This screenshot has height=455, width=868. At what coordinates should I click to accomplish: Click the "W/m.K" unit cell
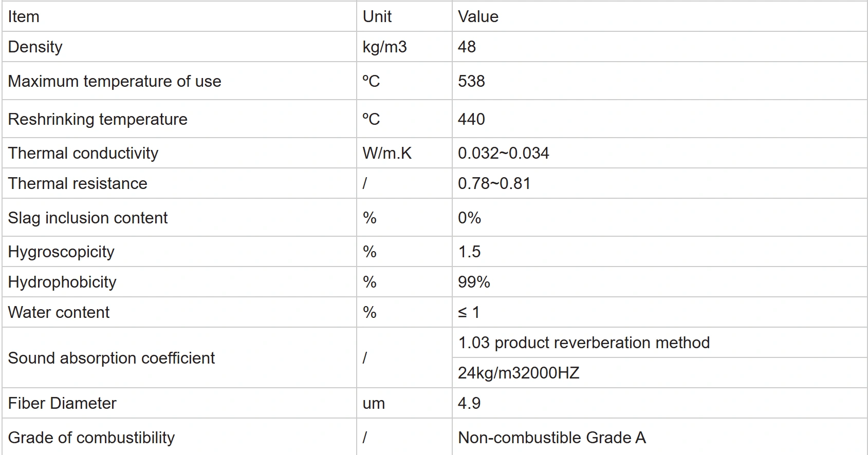[x=387, y=153]
